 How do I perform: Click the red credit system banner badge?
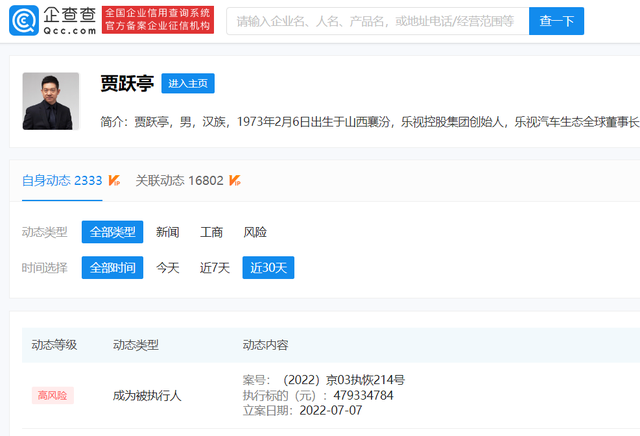157,21
